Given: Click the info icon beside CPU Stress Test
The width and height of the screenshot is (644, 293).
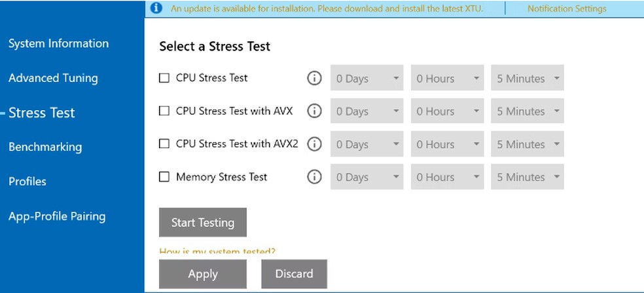Looking at the screenshot, I should (x=314, y=79).
